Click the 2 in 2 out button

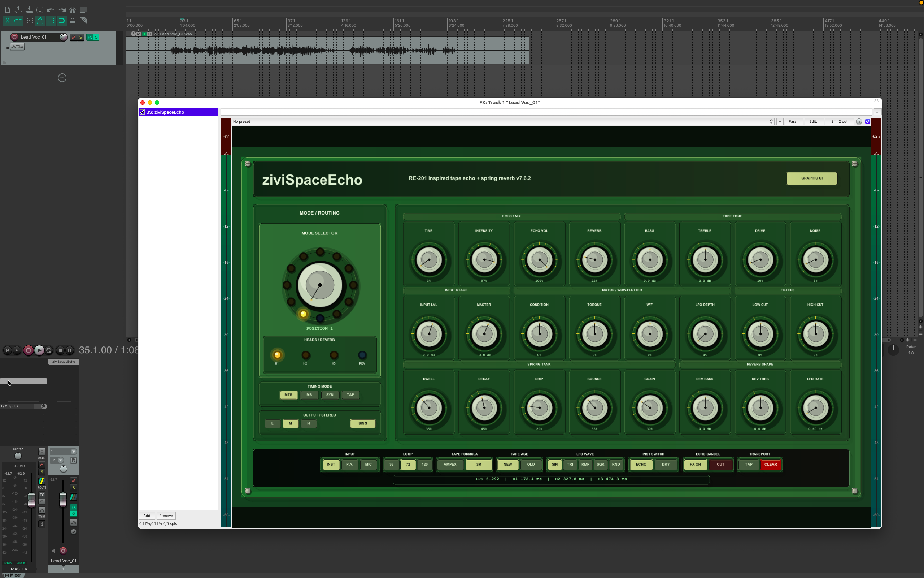click(839, 122)
